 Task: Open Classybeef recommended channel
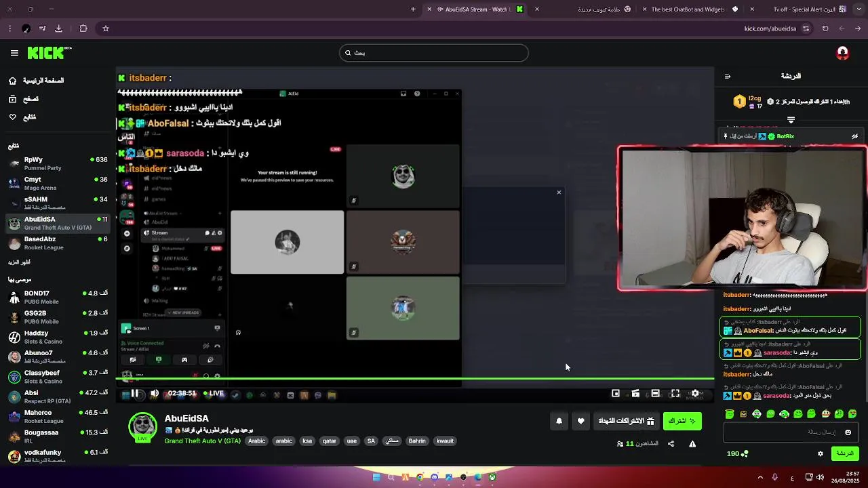[x=58, y=377]
